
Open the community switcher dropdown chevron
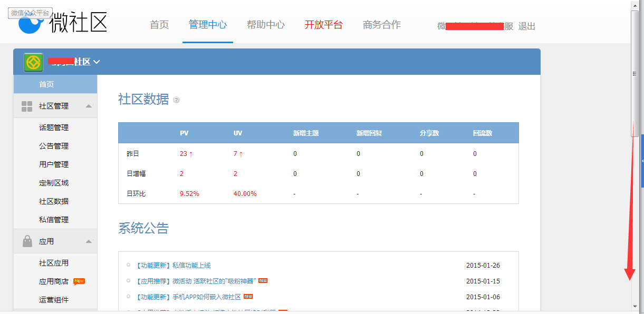97,62
